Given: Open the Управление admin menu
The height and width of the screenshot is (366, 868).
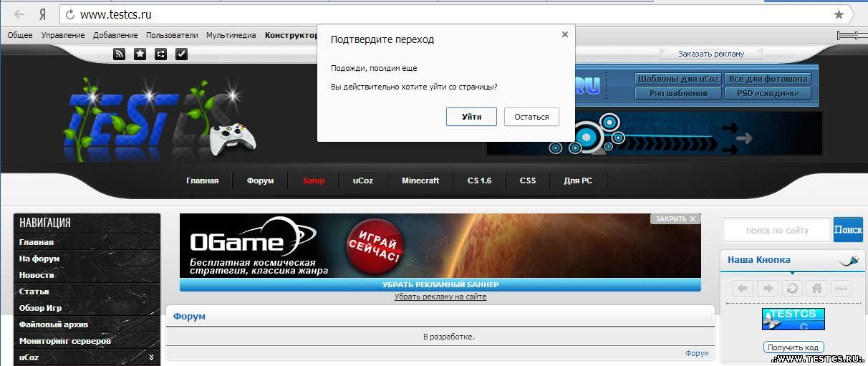Looking at the screenshot, I should coord(63,35).
